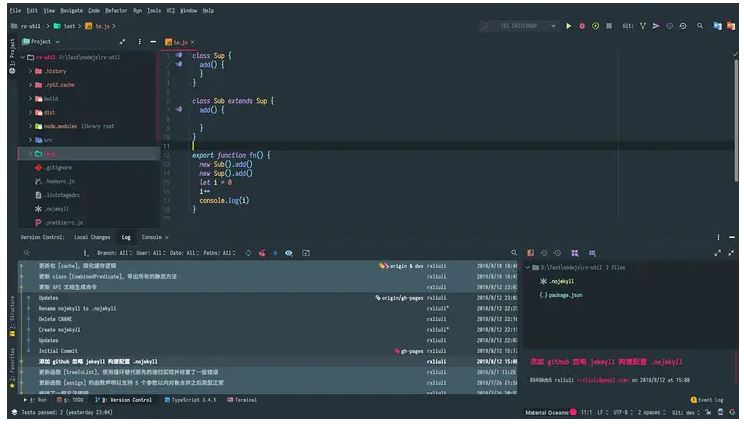This screenshot has width=744, height=424.
Task: Click the Stop square icon in top toolbar
Action: pos(608,26)
